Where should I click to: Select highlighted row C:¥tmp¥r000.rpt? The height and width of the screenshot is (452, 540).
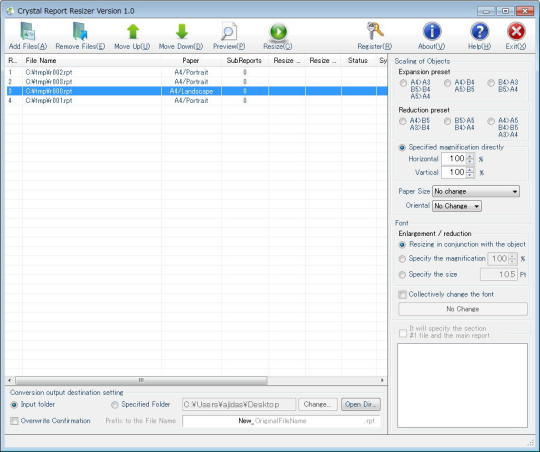pyautogui.click(x=197, y=91)
